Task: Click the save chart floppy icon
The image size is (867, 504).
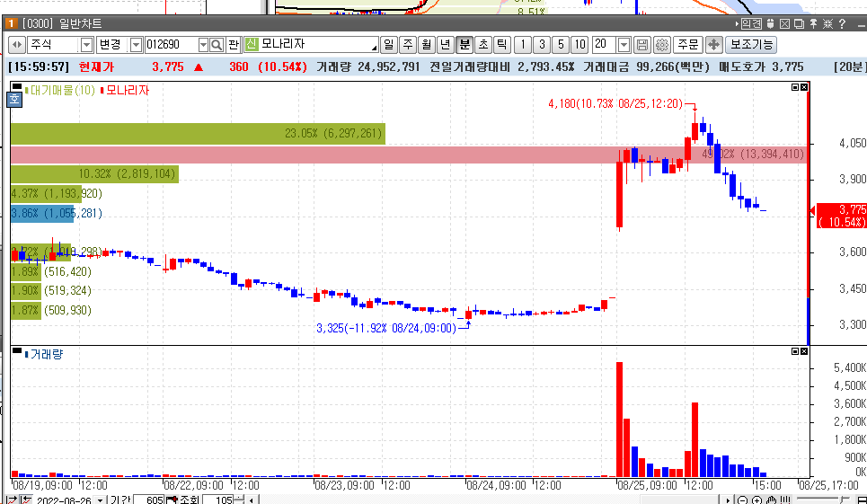Action: click(x=642, y=45)
